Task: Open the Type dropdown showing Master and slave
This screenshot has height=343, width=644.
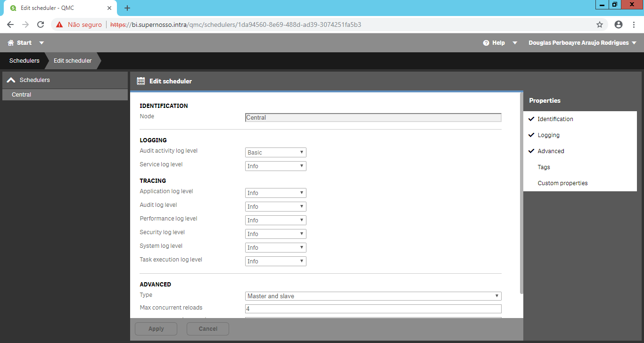Action: point(373,296)
